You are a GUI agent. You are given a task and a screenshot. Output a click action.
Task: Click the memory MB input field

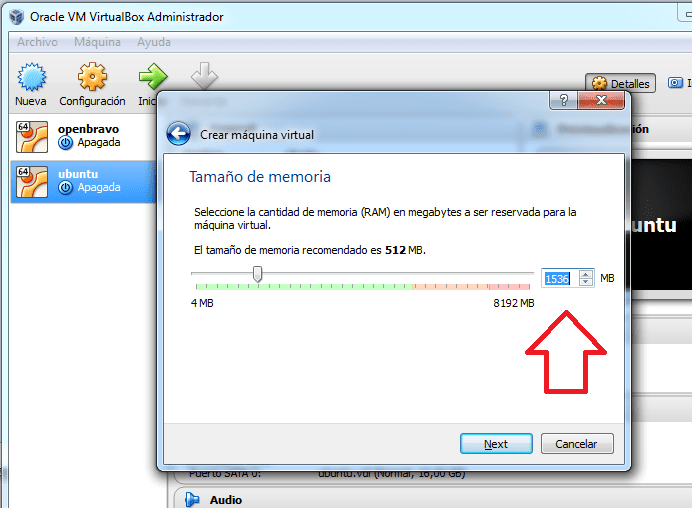[x=560, y=278]
